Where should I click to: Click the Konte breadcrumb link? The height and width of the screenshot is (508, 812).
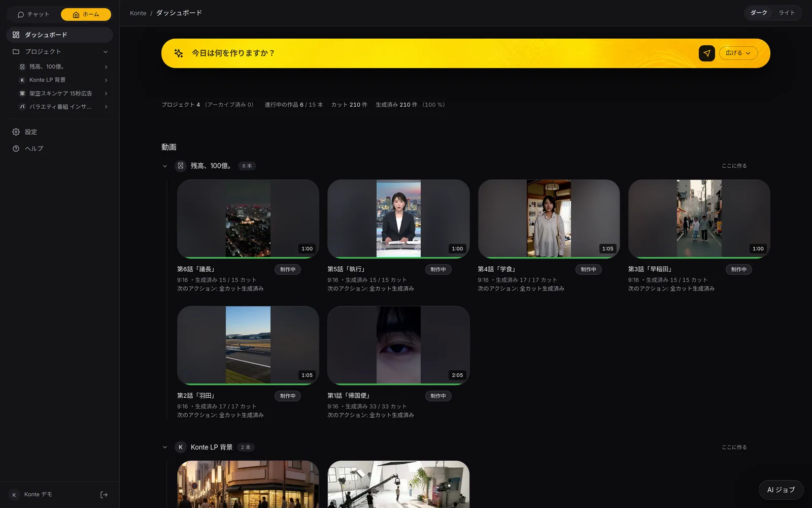click(x=138, y=13)
